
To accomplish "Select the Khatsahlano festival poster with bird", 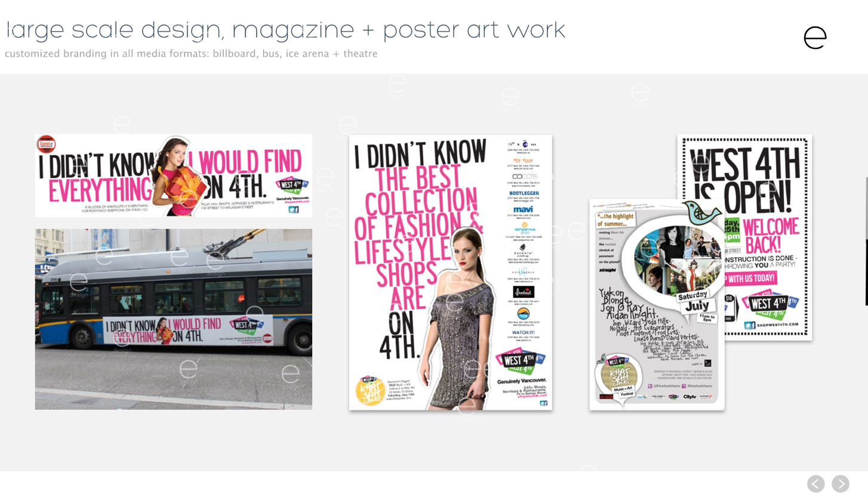I will (x=657, y=304).
